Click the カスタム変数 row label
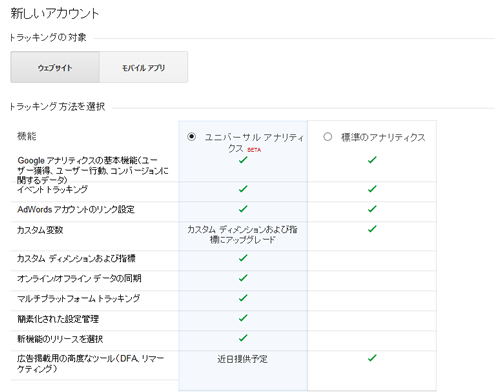The height and width of the screenshot is (392, 500). point(40,230)
